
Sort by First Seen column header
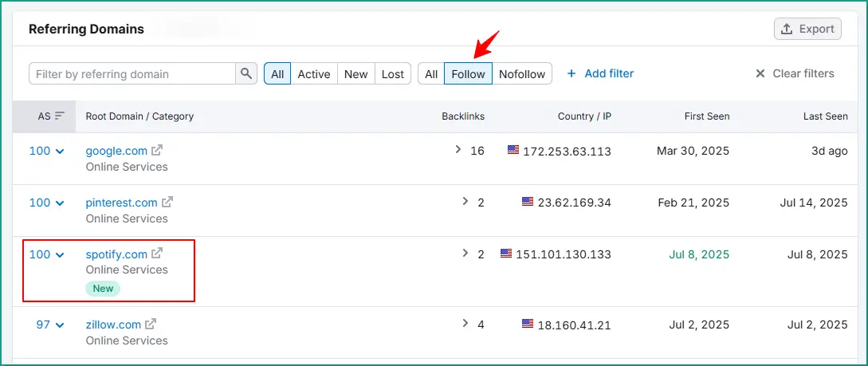tap(706, 116)
